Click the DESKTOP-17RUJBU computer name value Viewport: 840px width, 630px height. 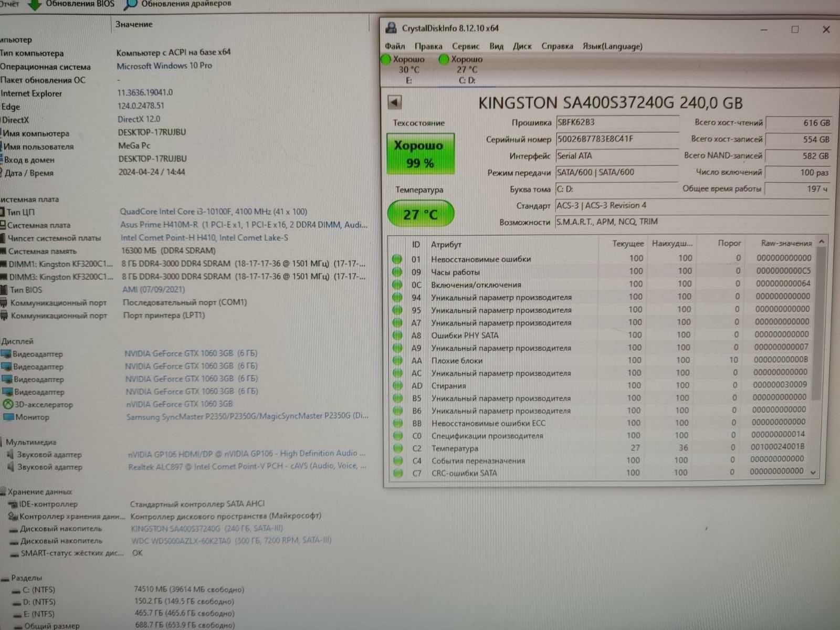[x=152, y=132]
